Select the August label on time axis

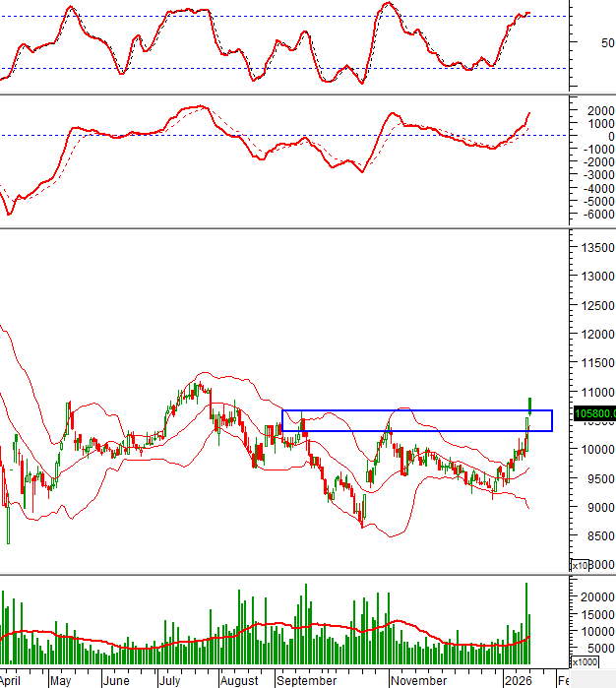[239, 680]
